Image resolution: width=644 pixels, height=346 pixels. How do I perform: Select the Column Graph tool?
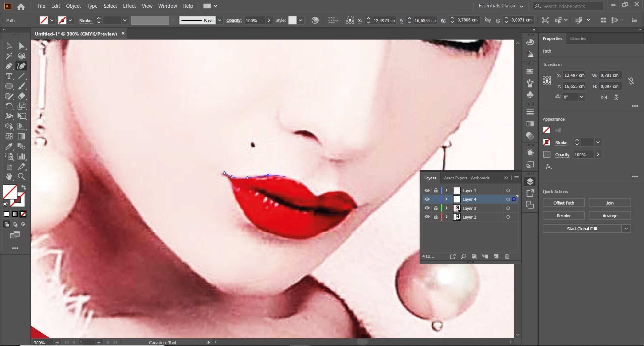coord(22,157)
